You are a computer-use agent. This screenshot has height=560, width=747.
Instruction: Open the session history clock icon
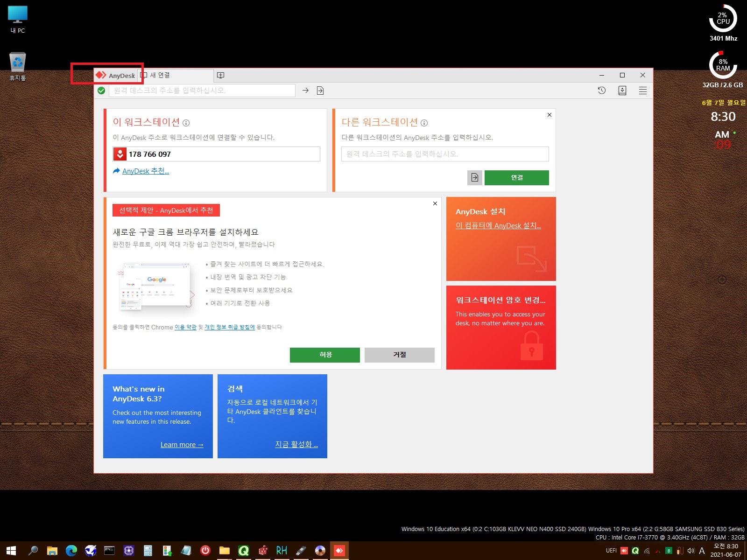click(x=602, y=91)
